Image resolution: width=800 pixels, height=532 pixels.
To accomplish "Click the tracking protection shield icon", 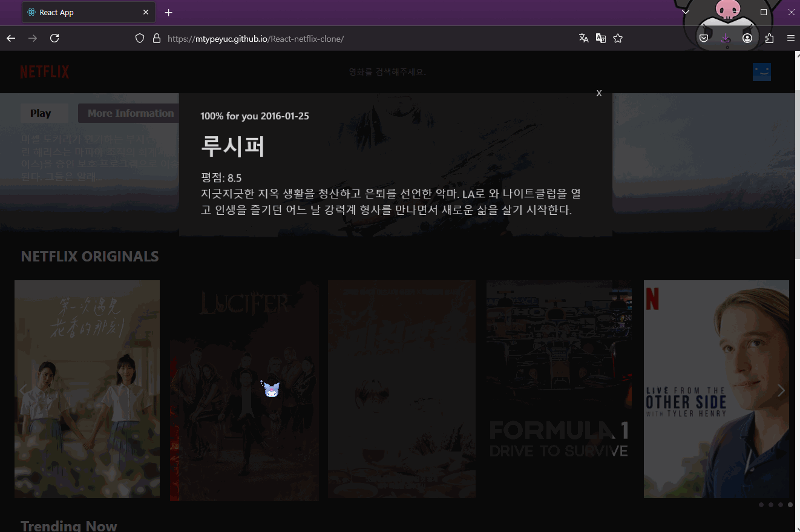I will pyautogui.click(x=140, y=38).
